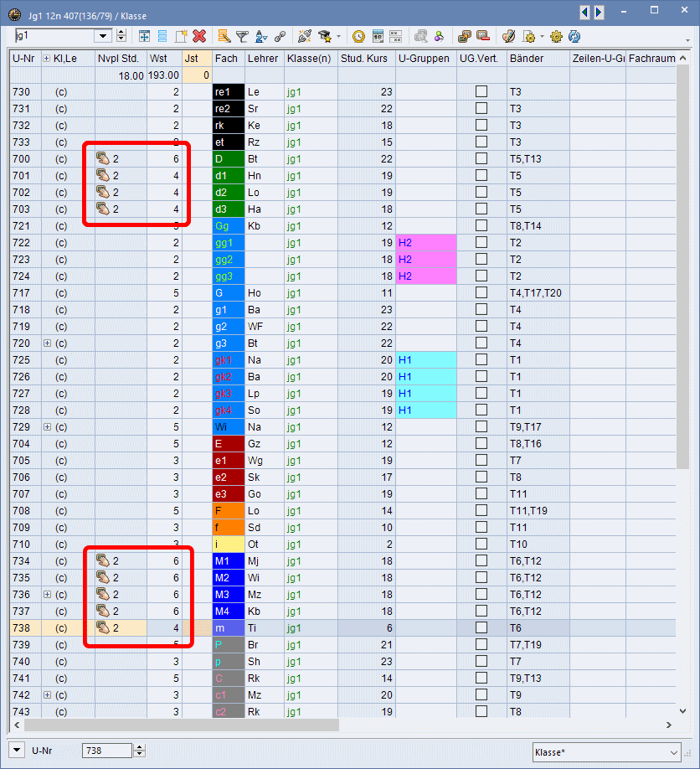Open the Klasse* dropdown at bottom
700x769 pixels.
(675, 752)
